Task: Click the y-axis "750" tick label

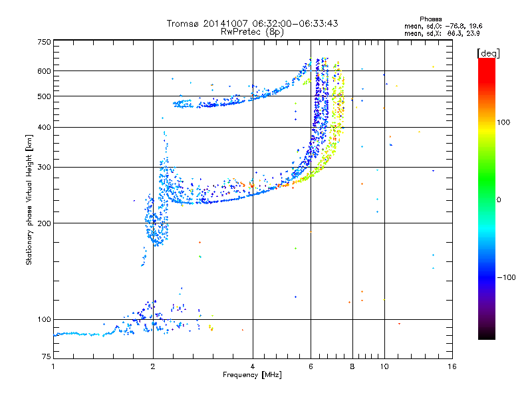Action: point(44,42)
